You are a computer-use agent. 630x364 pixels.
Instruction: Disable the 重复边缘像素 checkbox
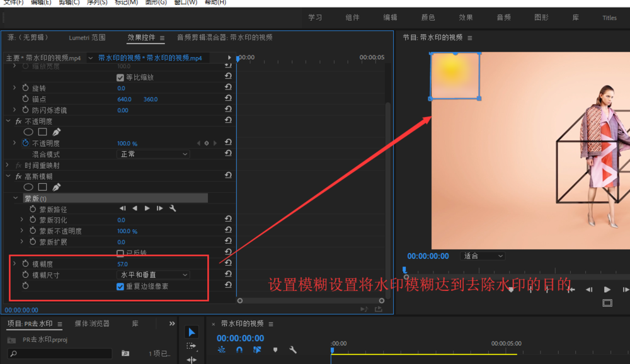(x=120, y=286)
